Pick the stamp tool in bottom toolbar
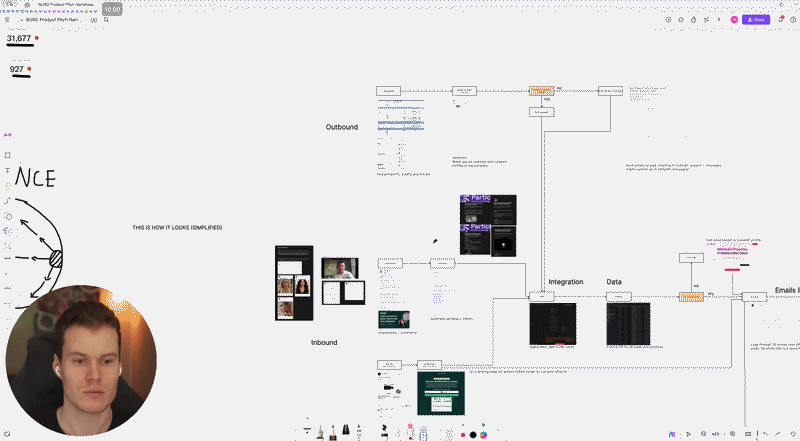The width and height of the screenshot is (800, 441). point(385,432)
